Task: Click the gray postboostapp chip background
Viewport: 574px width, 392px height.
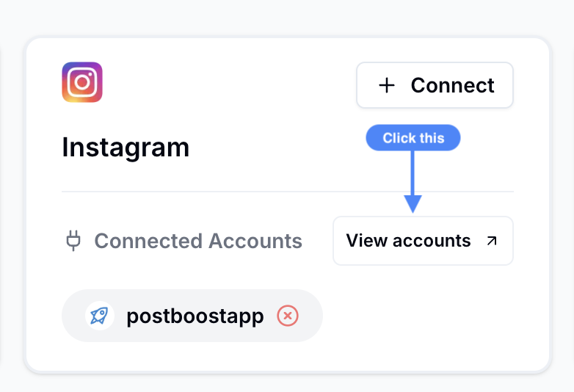Action: click(x=192, y=316)
